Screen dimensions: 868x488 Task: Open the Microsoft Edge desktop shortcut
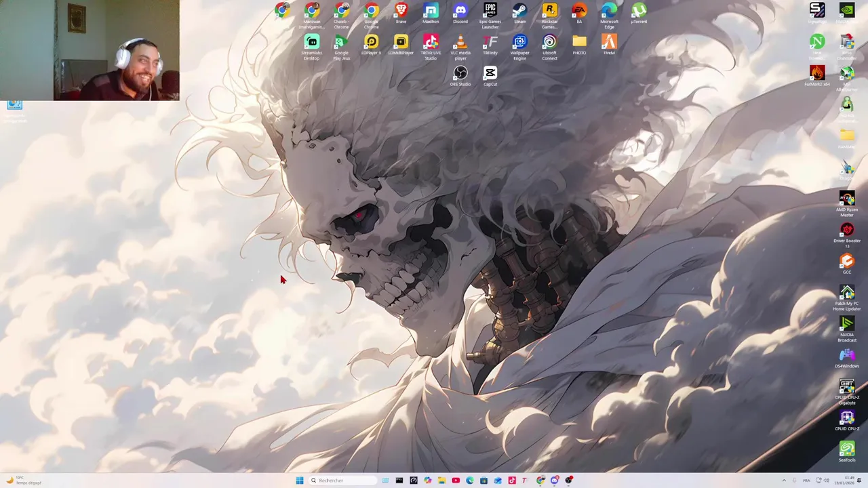pos(609,16)
